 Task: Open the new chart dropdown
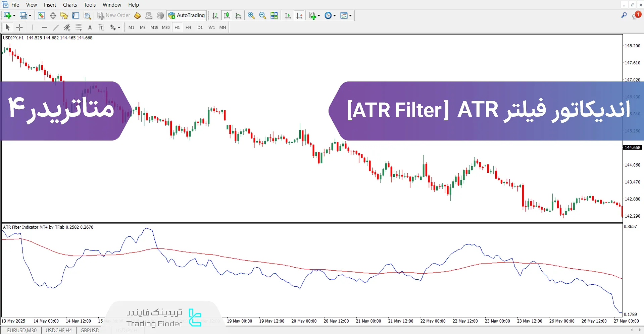(x=14, y=15)
